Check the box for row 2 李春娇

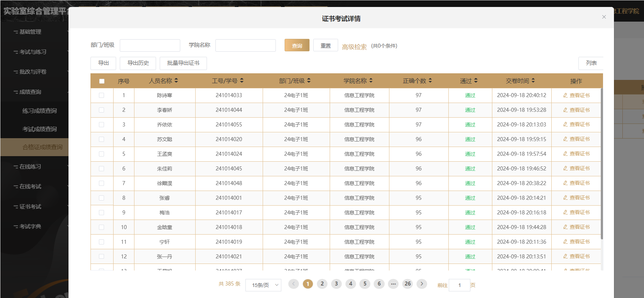click(101, 110)
